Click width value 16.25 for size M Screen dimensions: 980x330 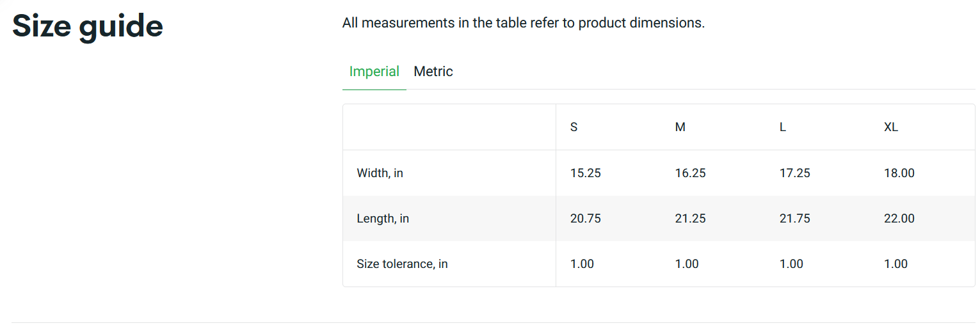691,173
